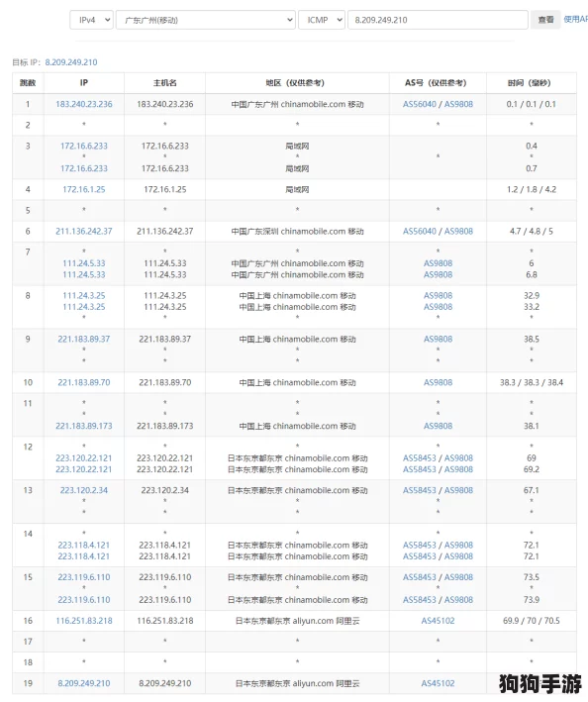The image size is (588, 702).
Task: Select time value 69.9 / 70 / 70.5
Action: pyautogui.click(x=532, y=621)
